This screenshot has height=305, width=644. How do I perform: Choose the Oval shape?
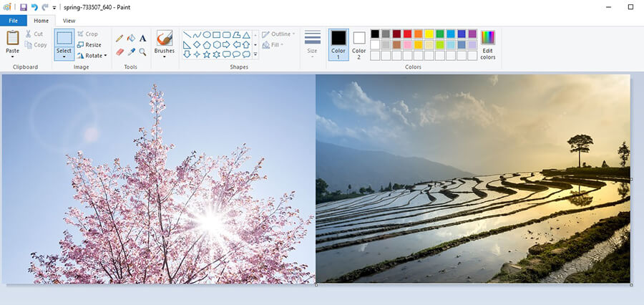tap(207, 34)
